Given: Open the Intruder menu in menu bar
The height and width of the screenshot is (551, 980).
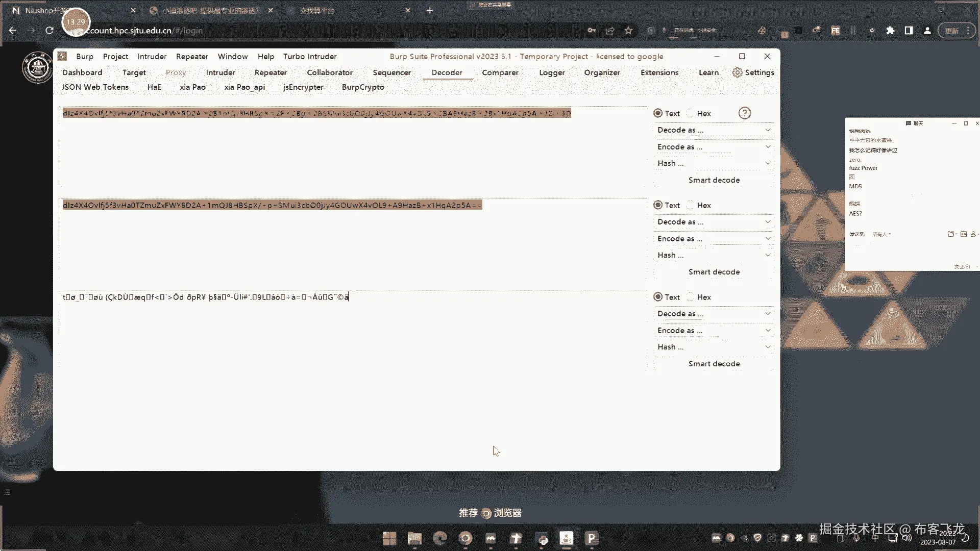Looking at the screenshot, I should click(152, 57).
